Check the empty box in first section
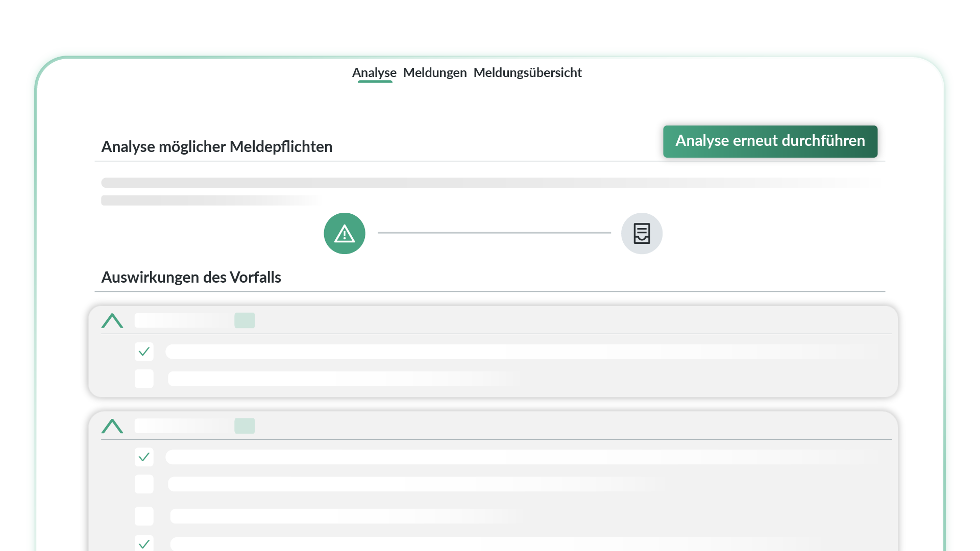The image size is (980, 551). click(x=144, y=379)
